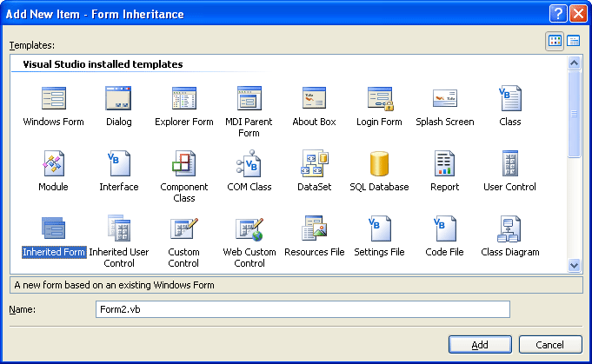Open the dialog Help question-mark button
Image resolution: width=592 pixels, height=364 pixels.
tap(558, 14)
